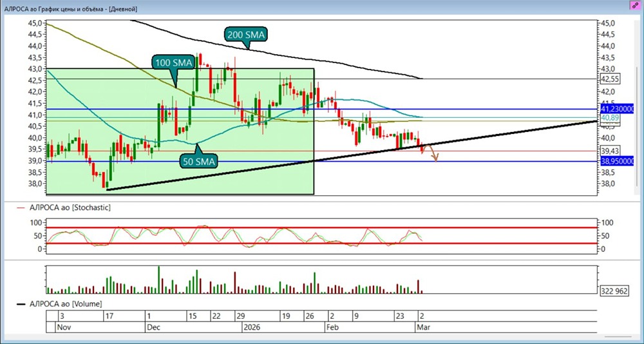
Task: Click the date 17 above Nov
Action: click(109, 316)
